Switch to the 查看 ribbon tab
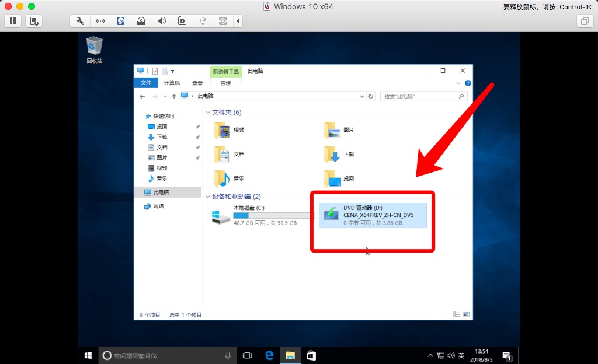This screenshot has height=364, width=598. click(x=197, y=83)
